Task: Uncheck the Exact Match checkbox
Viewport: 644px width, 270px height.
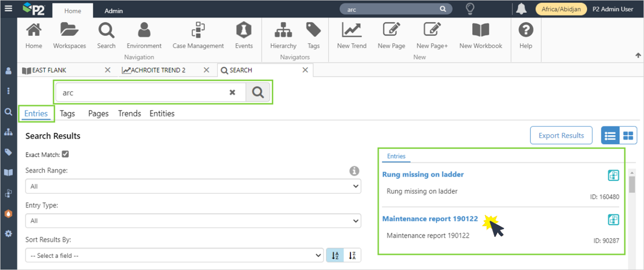Action: 65,154
